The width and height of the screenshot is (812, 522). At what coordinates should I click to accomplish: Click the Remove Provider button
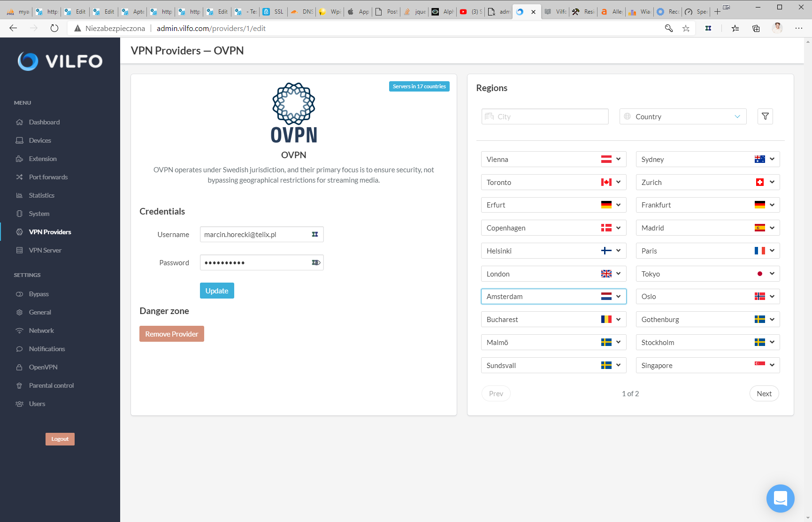point(172,334)
